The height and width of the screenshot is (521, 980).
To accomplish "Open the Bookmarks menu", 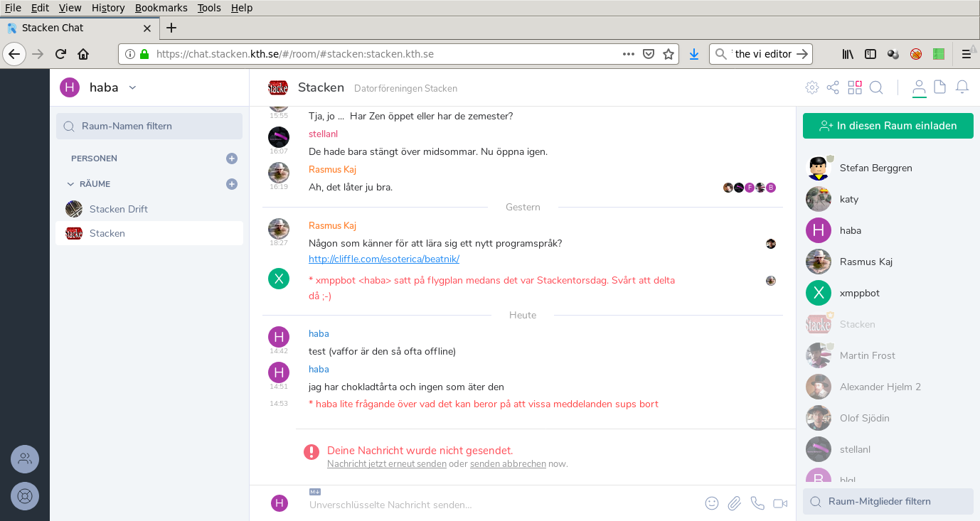I will pos(161,8).
